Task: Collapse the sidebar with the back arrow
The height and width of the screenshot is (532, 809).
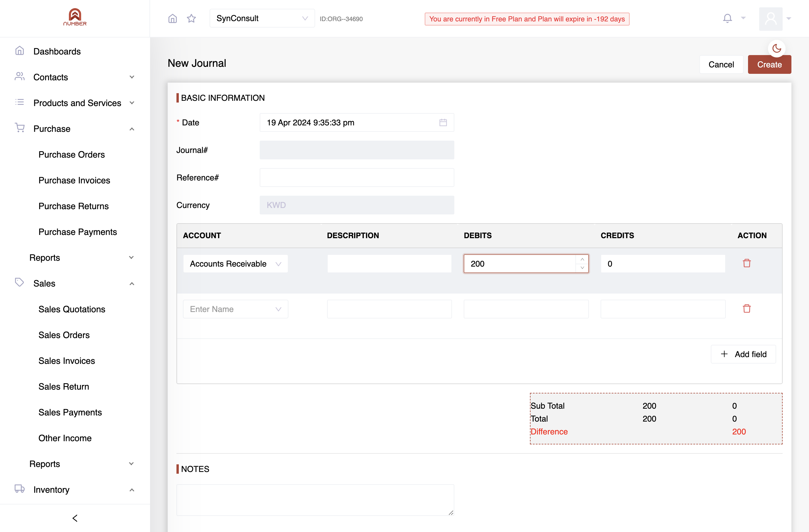Action: [x=75, y=518]
